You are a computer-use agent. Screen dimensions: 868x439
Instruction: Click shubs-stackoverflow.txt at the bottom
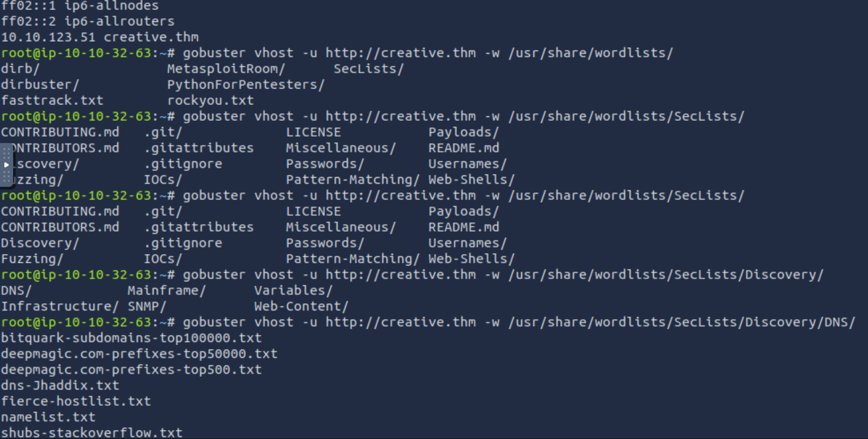[x=92, y=432]
